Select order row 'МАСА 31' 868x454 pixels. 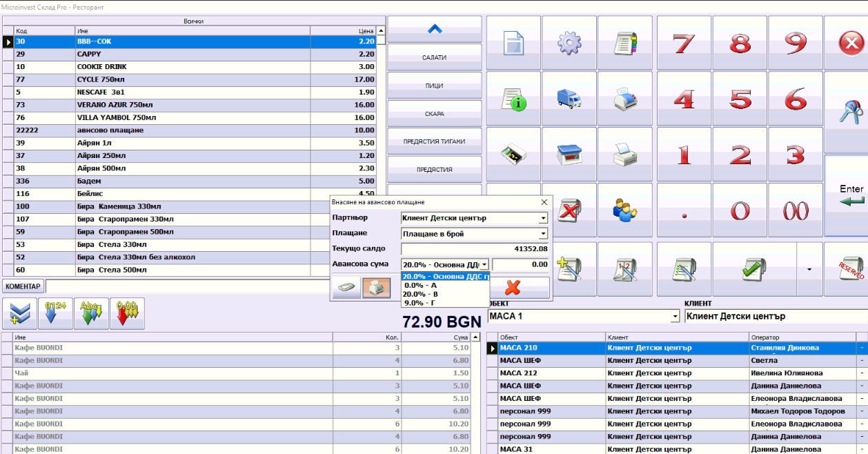[x=678, y=449]
